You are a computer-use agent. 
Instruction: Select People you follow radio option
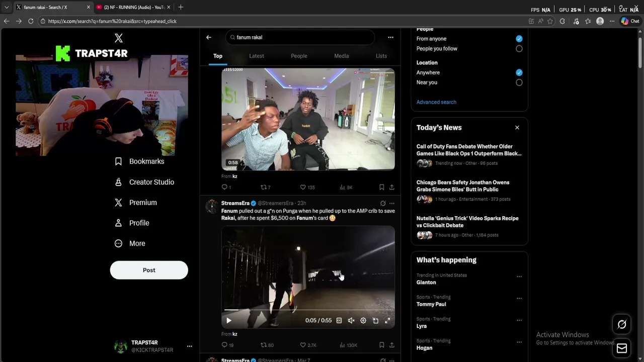click(519, 49)
